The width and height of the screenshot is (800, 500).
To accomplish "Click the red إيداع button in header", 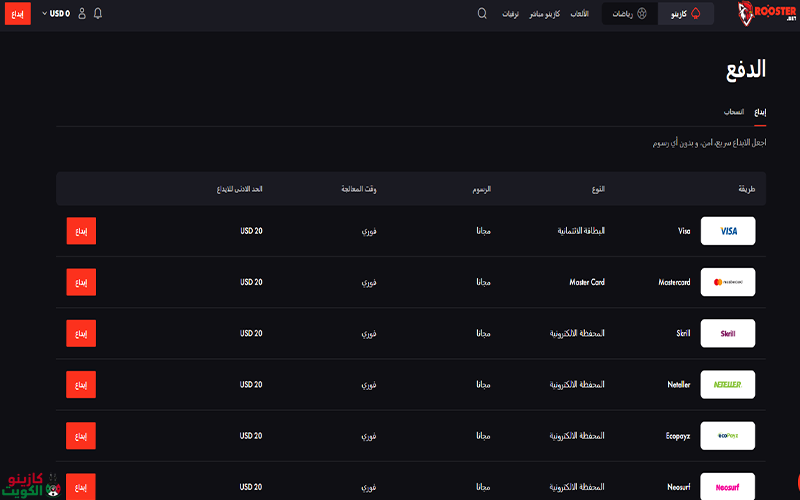I will [17, 14].
